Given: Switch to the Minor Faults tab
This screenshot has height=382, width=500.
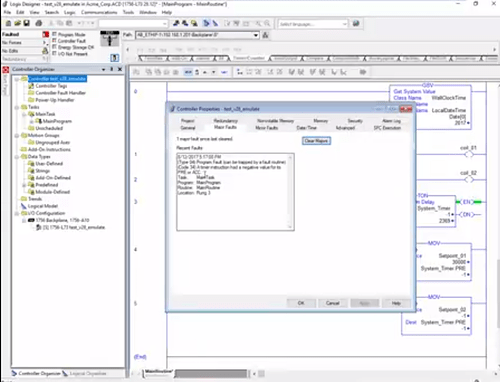Looking at the screenshot, I should (267, 128).
